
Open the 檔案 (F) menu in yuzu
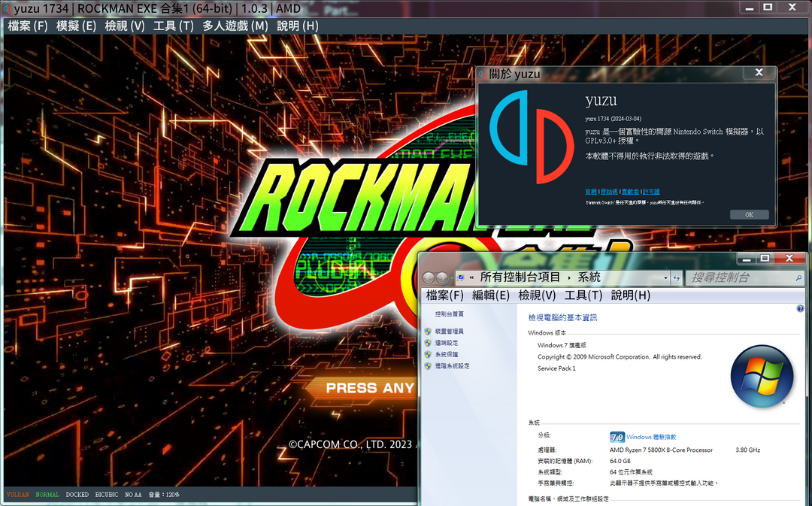tap(28, 26)
